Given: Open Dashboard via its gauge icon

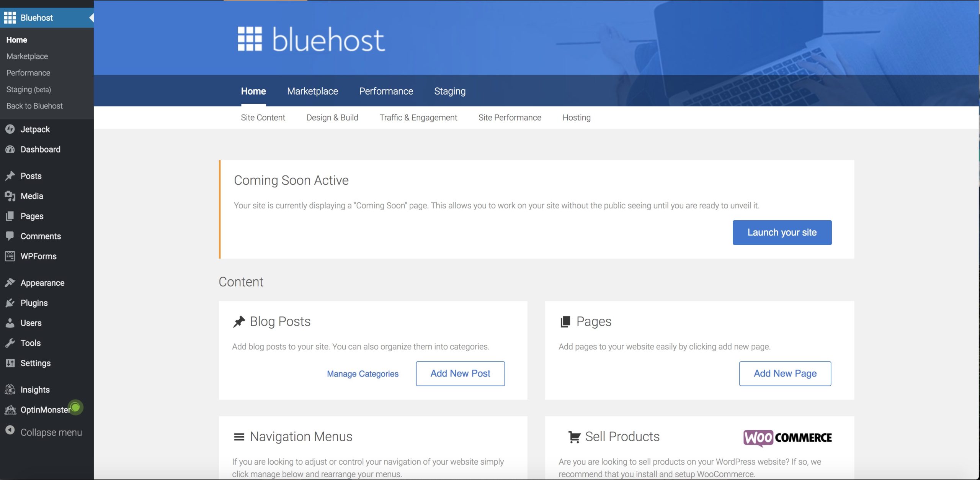Looking at the screenshot, I should tap(10, 149).
